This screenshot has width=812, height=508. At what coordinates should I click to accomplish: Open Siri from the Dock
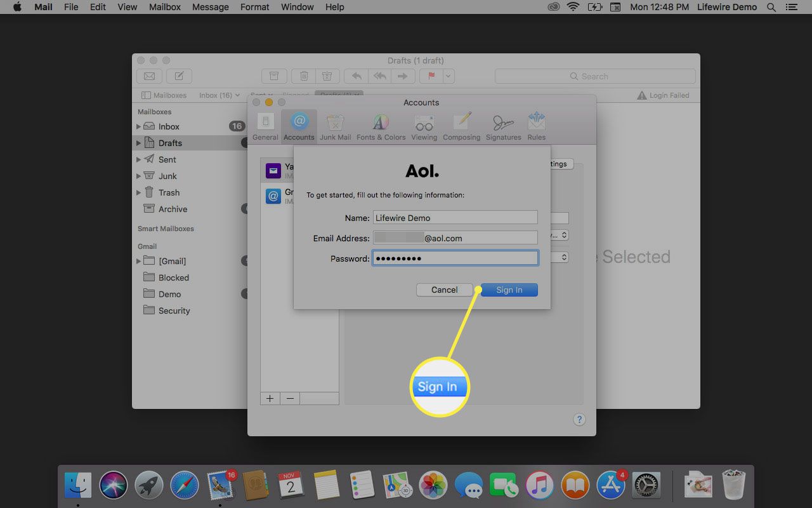click(x=114, y=486)
